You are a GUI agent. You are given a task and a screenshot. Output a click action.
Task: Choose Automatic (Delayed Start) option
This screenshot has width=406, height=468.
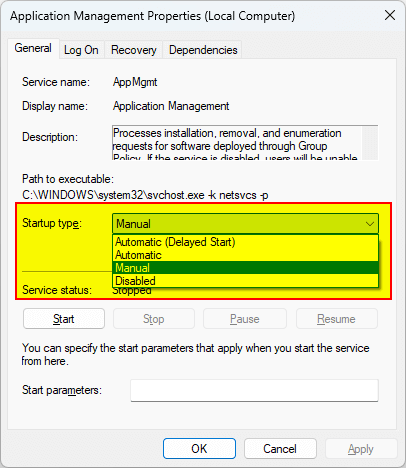tap(246, 242)
